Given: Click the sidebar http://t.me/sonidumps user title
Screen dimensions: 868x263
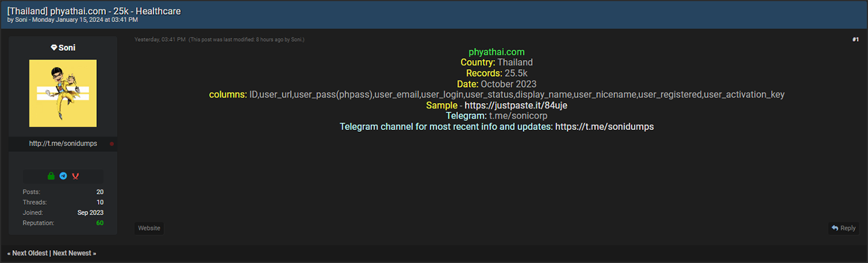Looking at the screenshot, I should coord(63,143).
